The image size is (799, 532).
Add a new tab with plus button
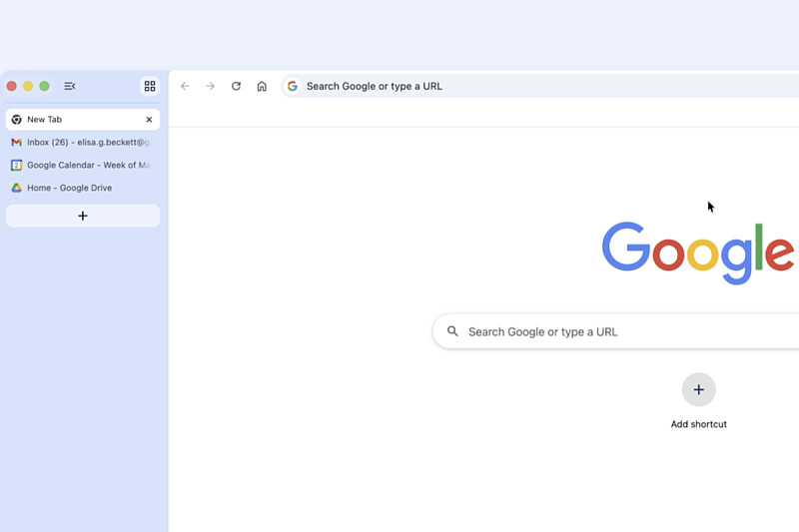[83, 216]
